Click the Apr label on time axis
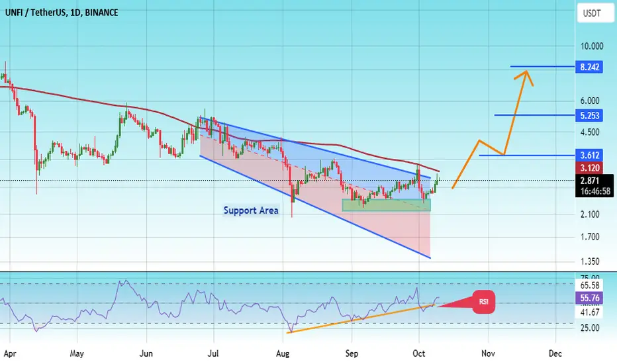 (x=10, y=354)
